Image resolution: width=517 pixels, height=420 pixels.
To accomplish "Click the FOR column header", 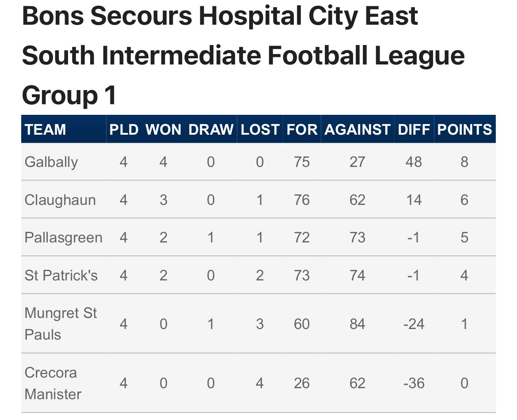I will coord(302,129).
